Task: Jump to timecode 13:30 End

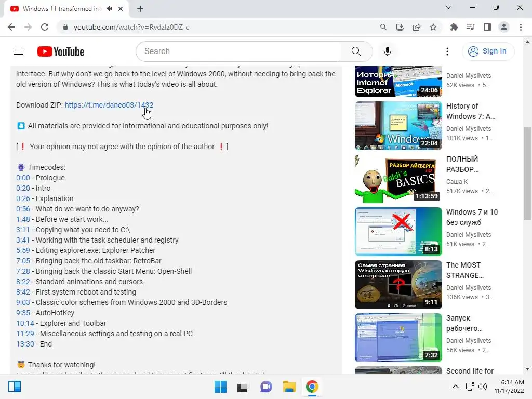Action: [25, 344]
